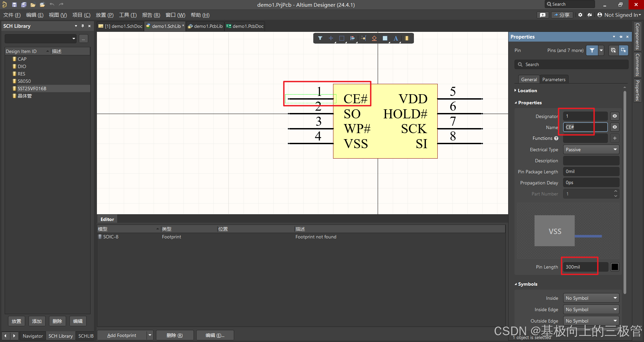Click the plus button beside Functions field

615,138
